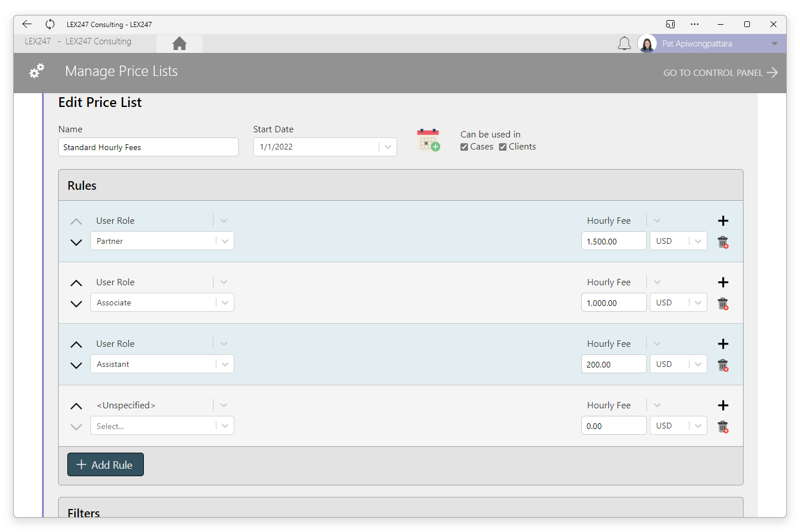Delete the Associate rule
The width and height of the screenshot is (800, 532).
pos(723,304)
